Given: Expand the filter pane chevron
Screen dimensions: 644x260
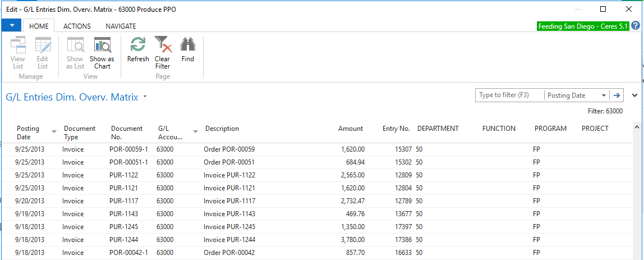Looking at the screenshot, I should click(x=635, y=95).
